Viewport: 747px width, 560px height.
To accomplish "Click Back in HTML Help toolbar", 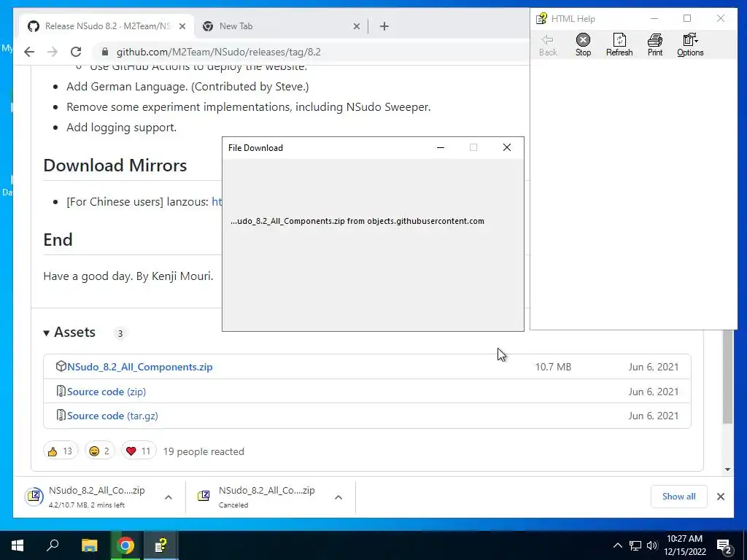I will (x=548, y=45).
